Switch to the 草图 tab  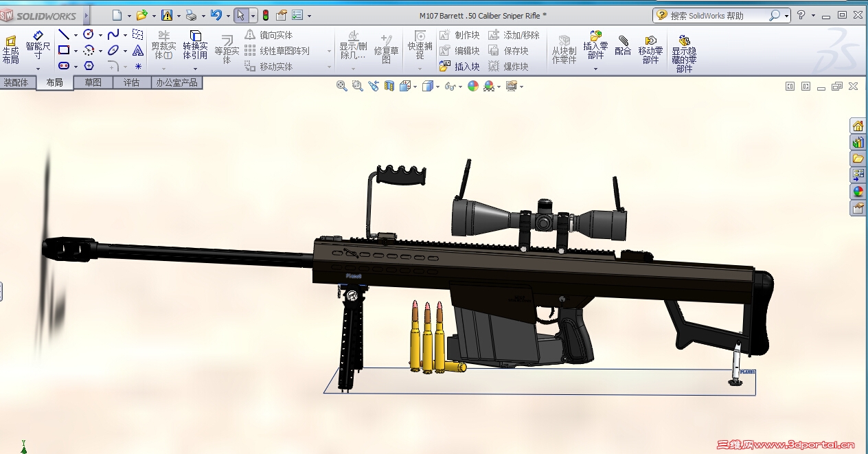(93, 82)
